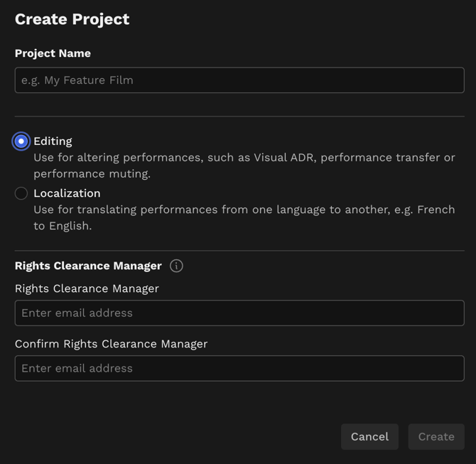
Task: Click the 'performance muting.' description line
Action: point(92,174)
